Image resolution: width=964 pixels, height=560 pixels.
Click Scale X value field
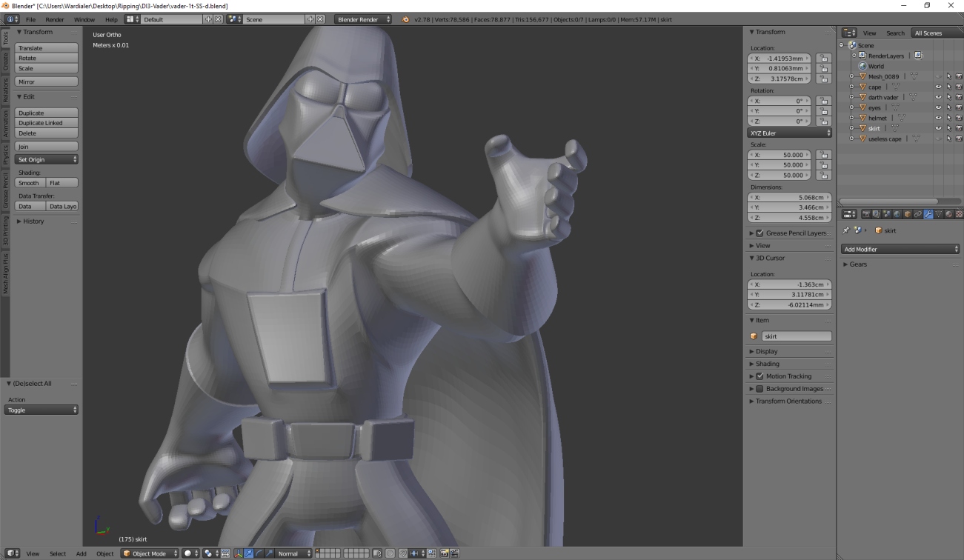click(x=779, y=155)
